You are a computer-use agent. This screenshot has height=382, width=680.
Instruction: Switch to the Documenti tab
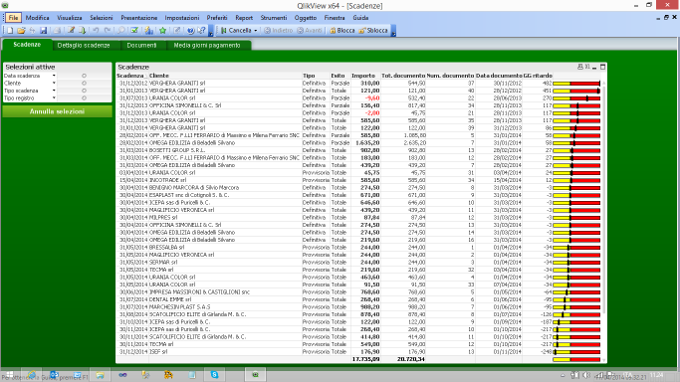(x=141, y=45)
